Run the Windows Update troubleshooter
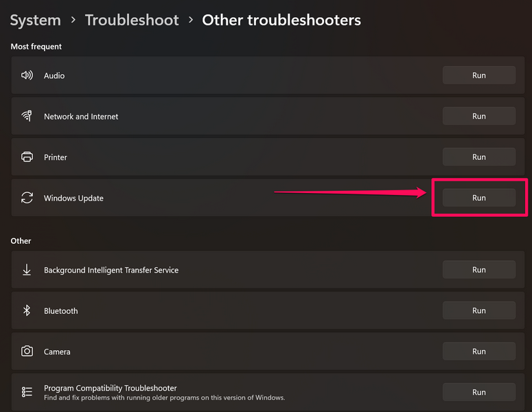The height and width of the screenshot is (412, 532). (478, 198)
